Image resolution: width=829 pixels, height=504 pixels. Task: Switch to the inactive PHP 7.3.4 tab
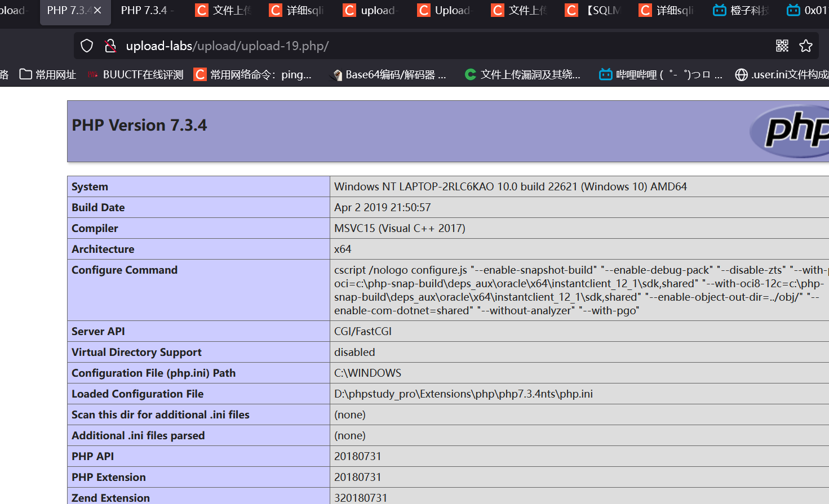147,10
